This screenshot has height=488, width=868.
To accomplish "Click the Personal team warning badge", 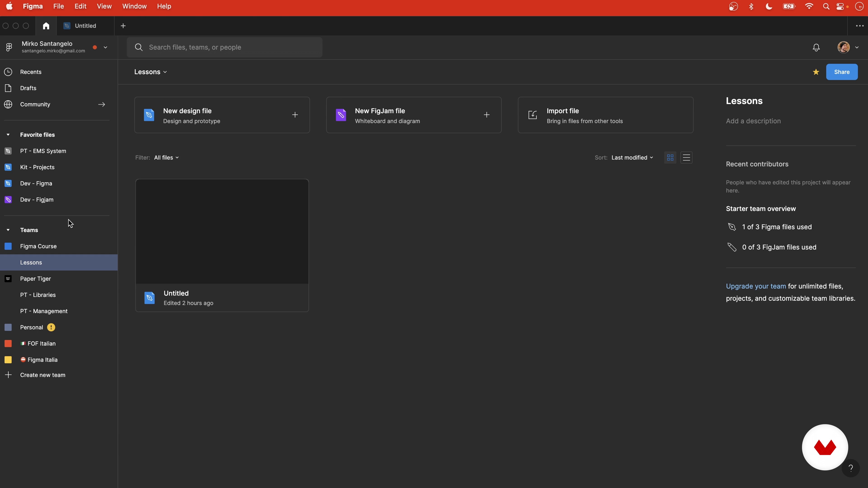I will click(x=51, y=327).
